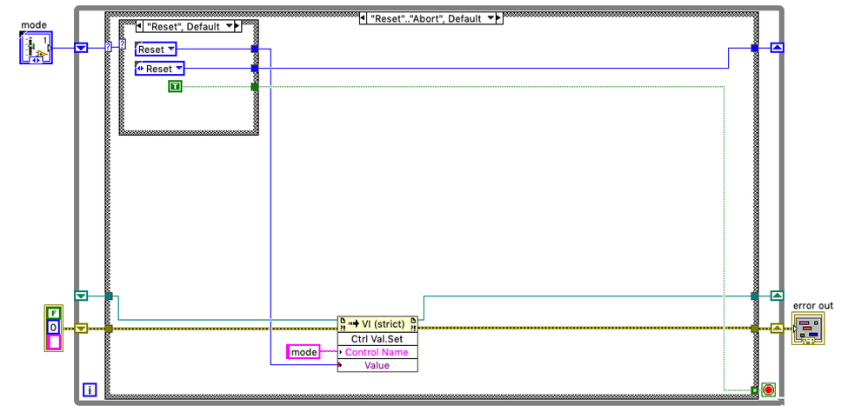
Task: Open the outer "Reset".."Abort" case dropdown
Action: tap(490, 18)
